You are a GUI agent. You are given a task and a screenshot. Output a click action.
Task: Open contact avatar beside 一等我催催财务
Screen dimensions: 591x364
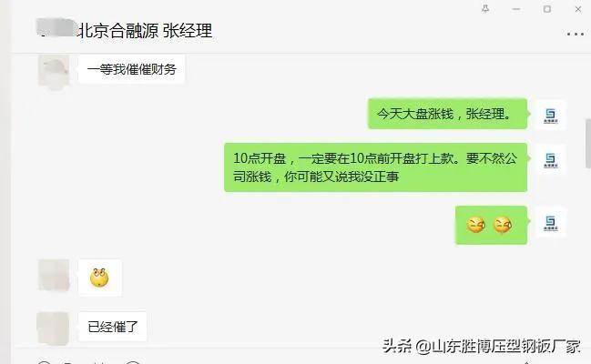point(54,70)
